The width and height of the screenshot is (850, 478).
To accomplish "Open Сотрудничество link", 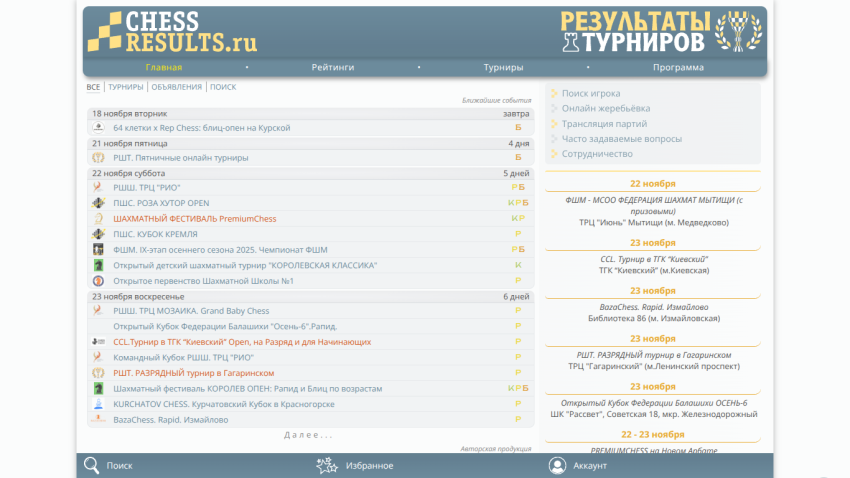I will pos(597,154).
